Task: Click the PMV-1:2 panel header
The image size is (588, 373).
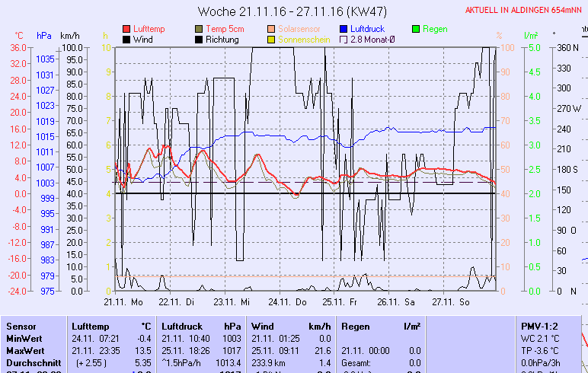Action: click(x=538, y=326)
